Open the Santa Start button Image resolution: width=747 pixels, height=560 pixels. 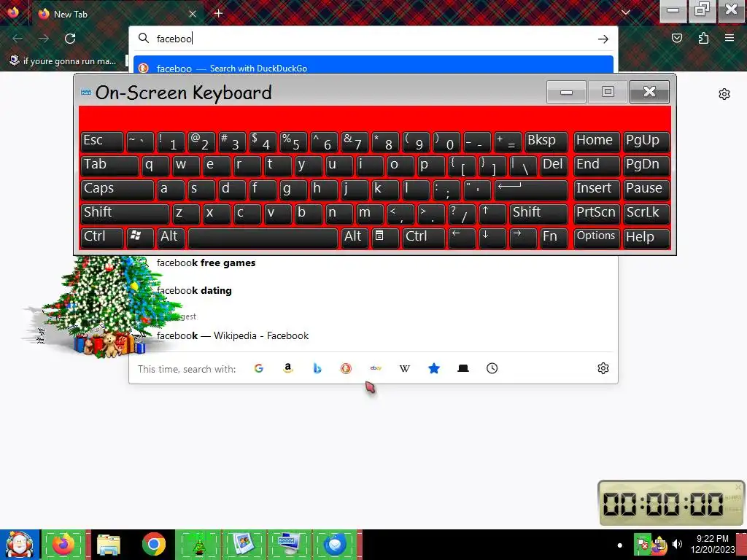pos(20,545)
